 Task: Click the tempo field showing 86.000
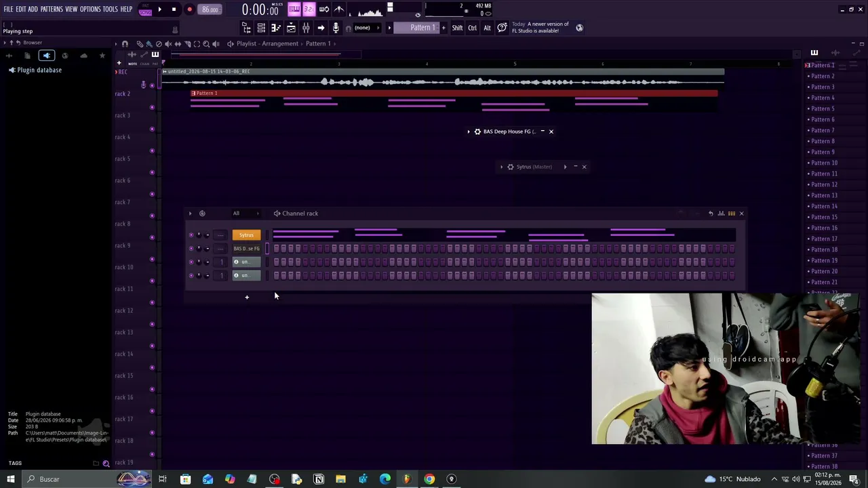(210, 9)
